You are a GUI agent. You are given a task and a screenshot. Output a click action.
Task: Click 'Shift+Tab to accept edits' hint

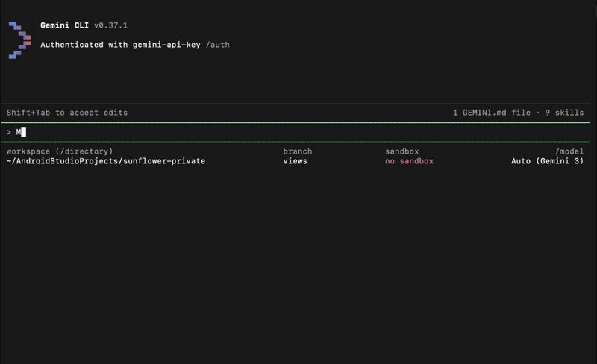pos(67,113)
